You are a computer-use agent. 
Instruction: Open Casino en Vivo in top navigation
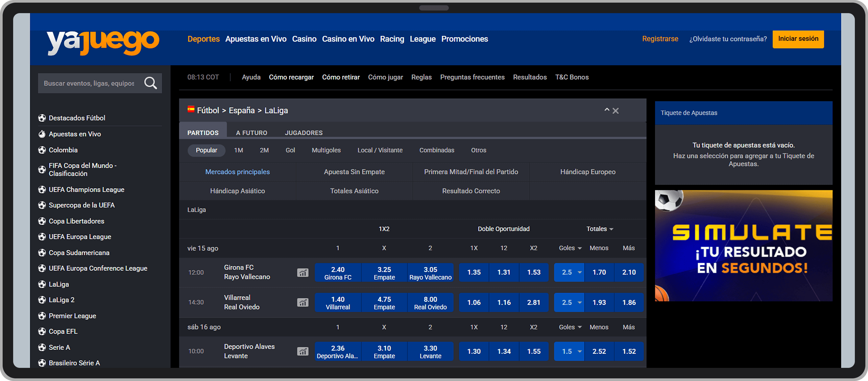point(348,39)
